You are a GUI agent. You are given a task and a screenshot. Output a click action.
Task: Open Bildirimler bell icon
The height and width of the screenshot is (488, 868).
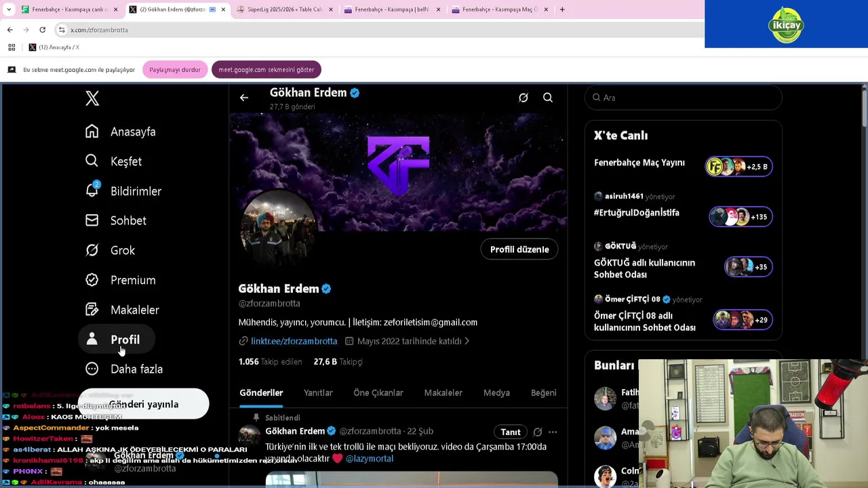coord(92,190)
